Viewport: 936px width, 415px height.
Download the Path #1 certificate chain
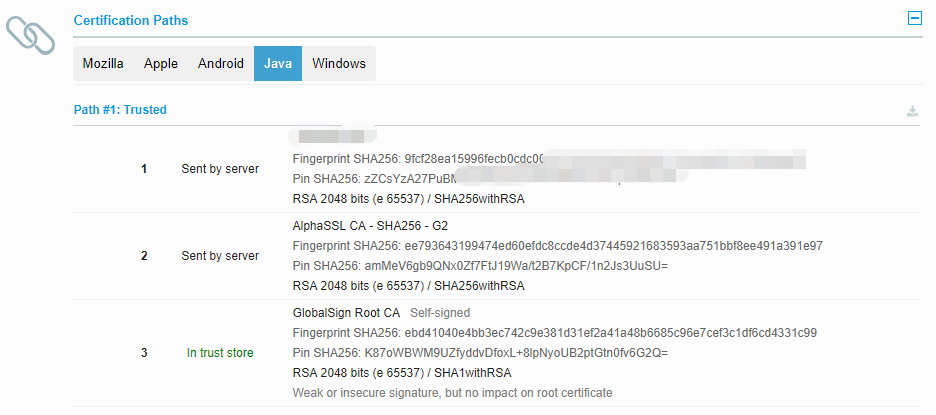912,111
